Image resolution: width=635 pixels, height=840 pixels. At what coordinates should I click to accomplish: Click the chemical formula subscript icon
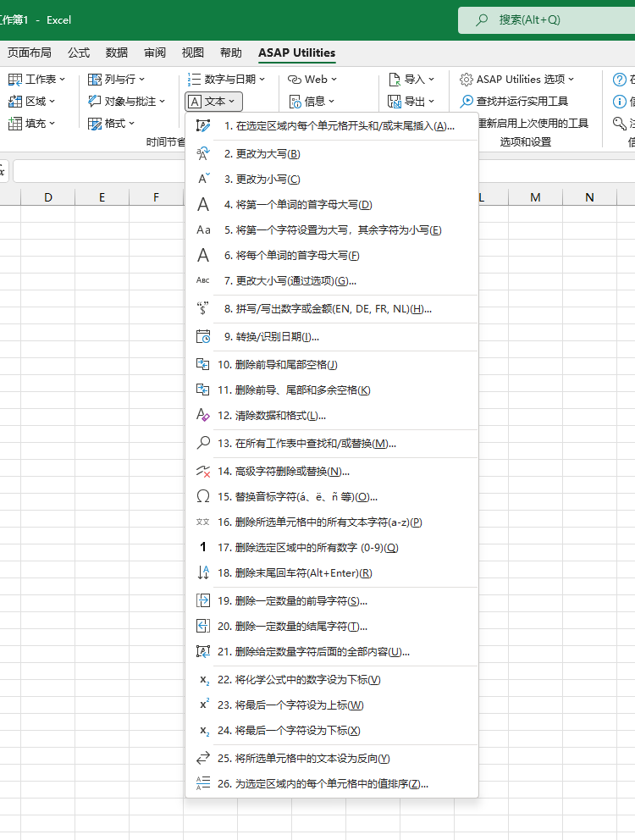click(x=203, y=679)
